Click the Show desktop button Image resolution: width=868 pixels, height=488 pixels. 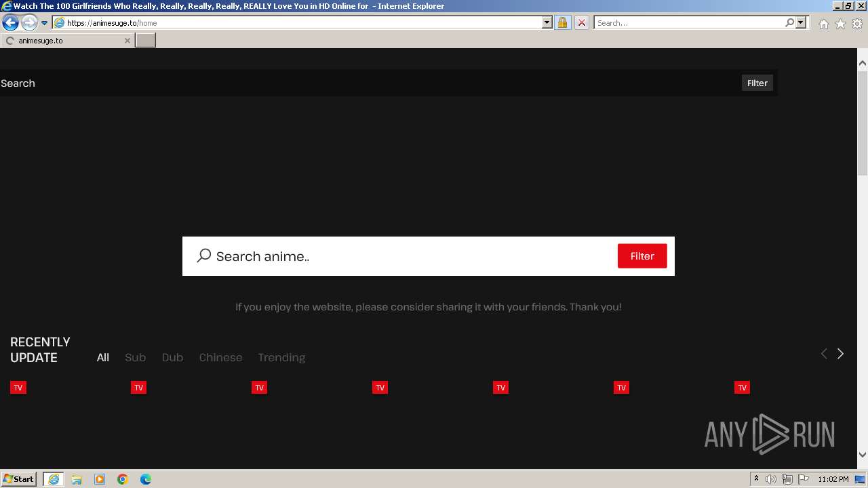pos(861,479)
